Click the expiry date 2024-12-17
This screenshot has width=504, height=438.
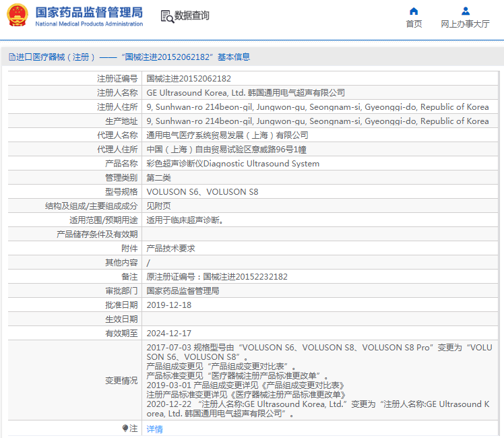169,334
